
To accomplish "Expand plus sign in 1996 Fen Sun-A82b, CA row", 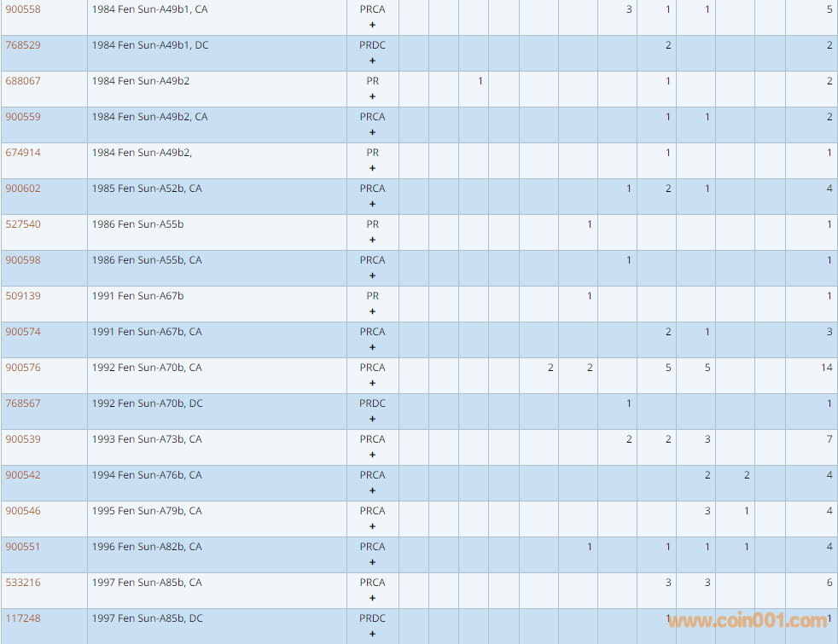I will coord(372,562).
